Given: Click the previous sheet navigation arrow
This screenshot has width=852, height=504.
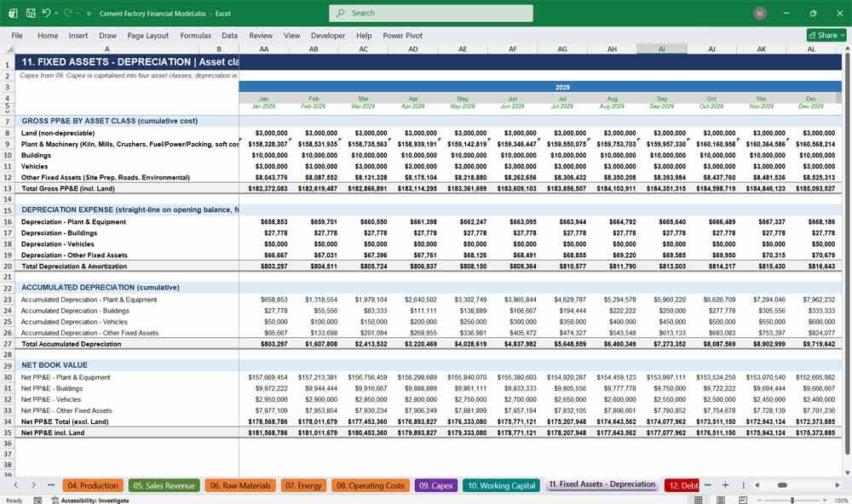Looking at the screenshot, I should [x=16, y=485].
